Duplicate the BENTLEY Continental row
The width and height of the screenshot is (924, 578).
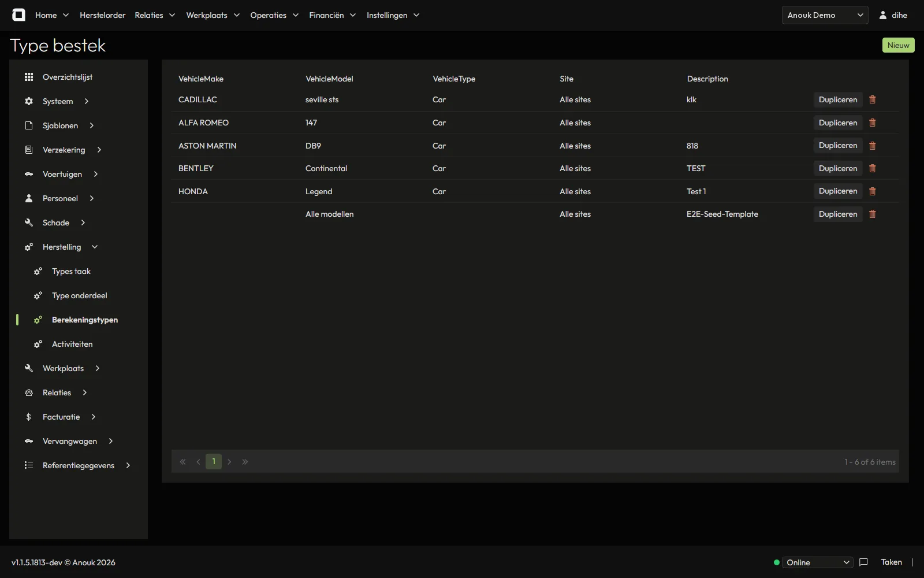838,168
